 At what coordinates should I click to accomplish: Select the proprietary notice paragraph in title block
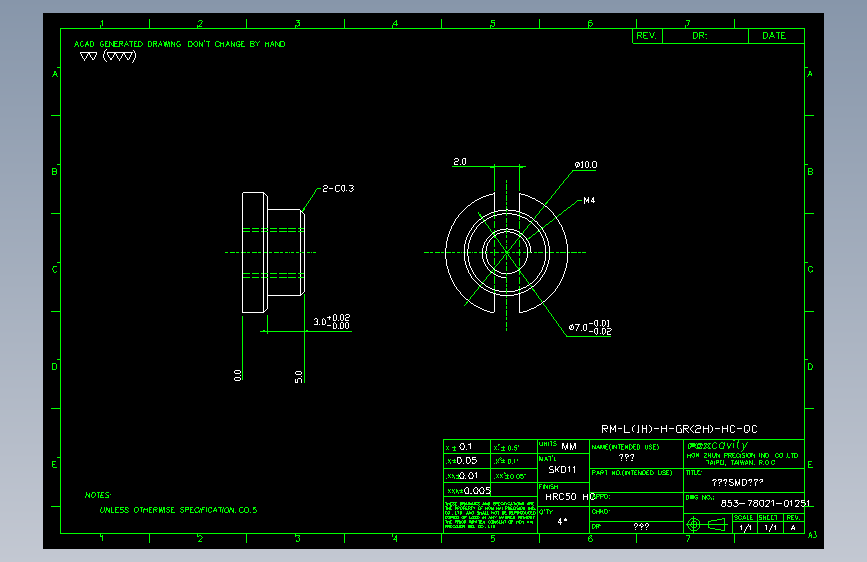[x=490, y=515]
